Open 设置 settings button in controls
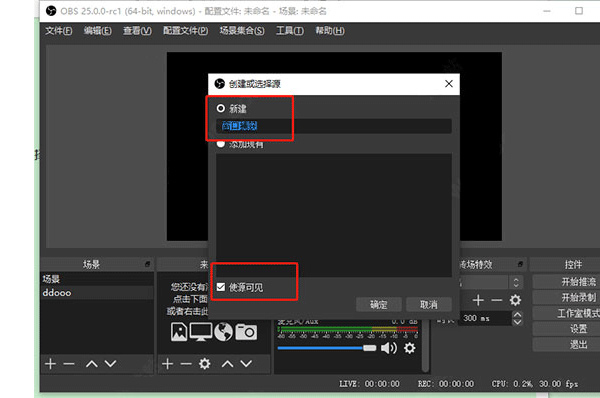Screen dimensions: 600x398 click(x=566, y=329)
